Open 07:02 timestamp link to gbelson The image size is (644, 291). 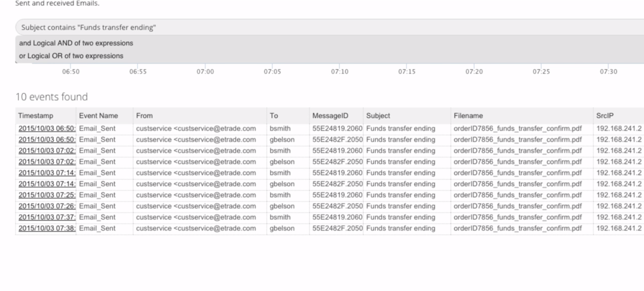coord(47,162)
